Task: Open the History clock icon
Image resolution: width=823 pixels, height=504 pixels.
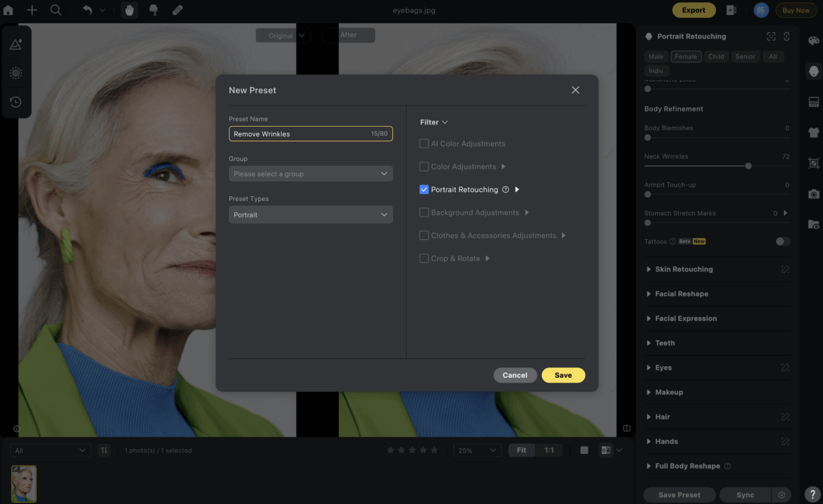Action: point(16,102)
